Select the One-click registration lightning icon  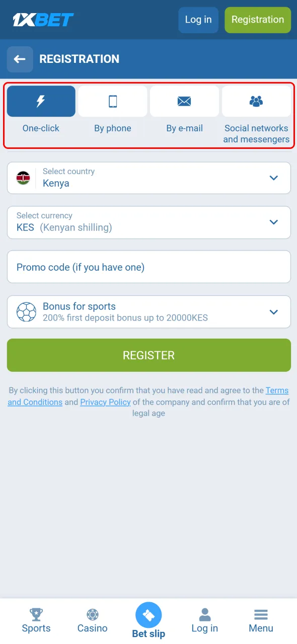(41, 101)
